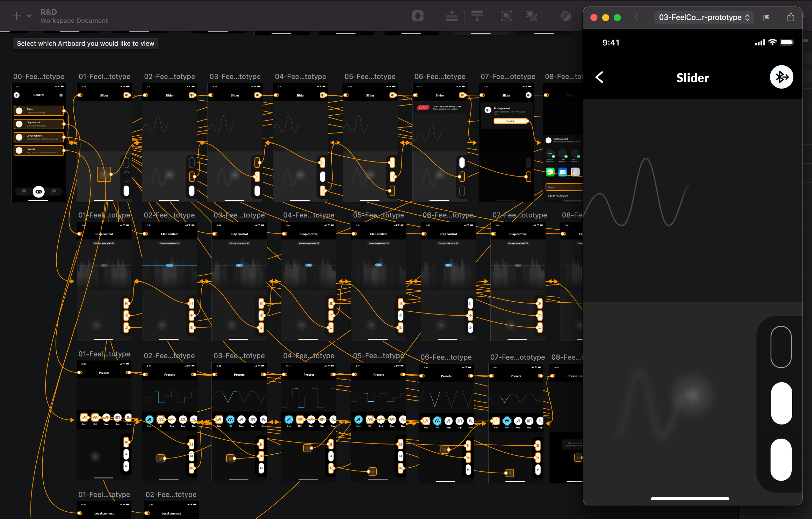Screen dimensions: 812x519
Task: Click Copy link button in Sharing control
Action: point(510,121)
